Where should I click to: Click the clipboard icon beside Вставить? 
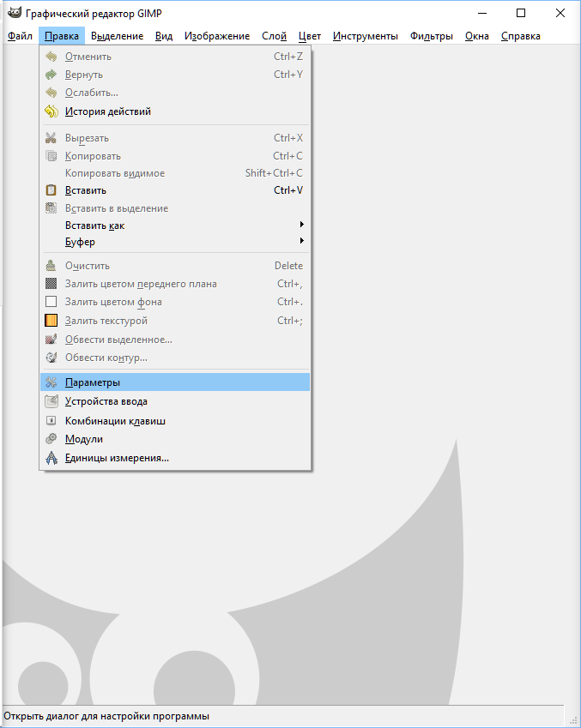51,190
